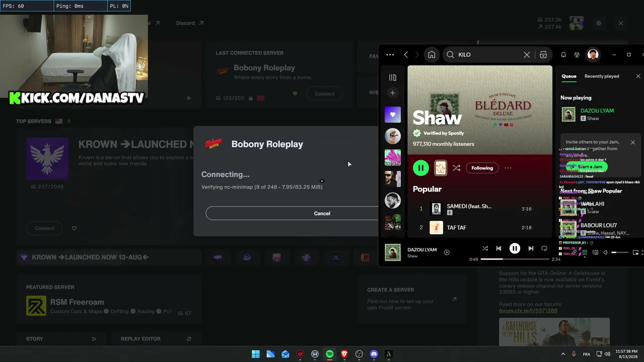
Task: Dismiss the Jam invitation popup
Action: (633, 142)
